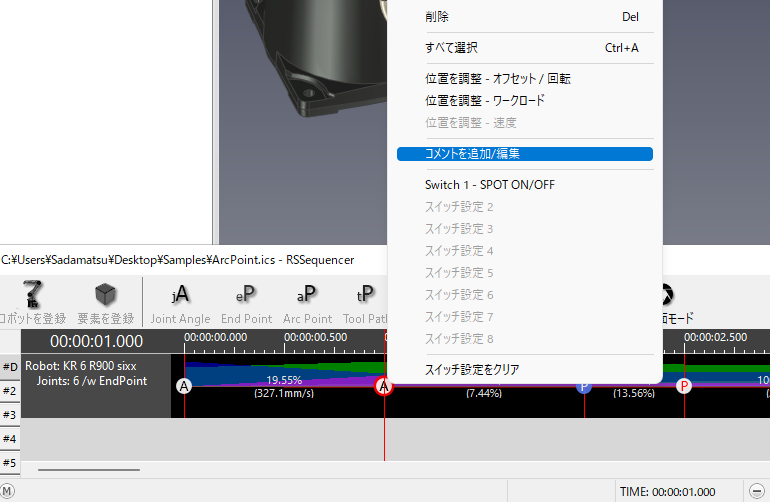
Task: Select the Tool Path tool
Action: pos(365,296)
